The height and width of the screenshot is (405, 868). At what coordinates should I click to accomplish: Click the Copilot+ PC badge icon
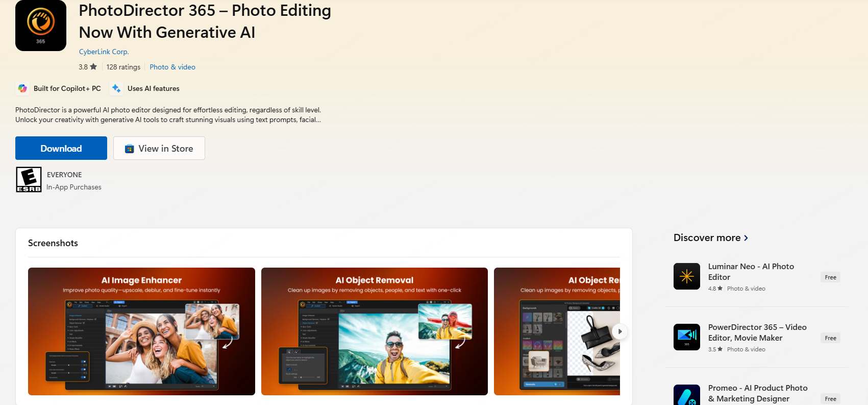tap(22, 88)
